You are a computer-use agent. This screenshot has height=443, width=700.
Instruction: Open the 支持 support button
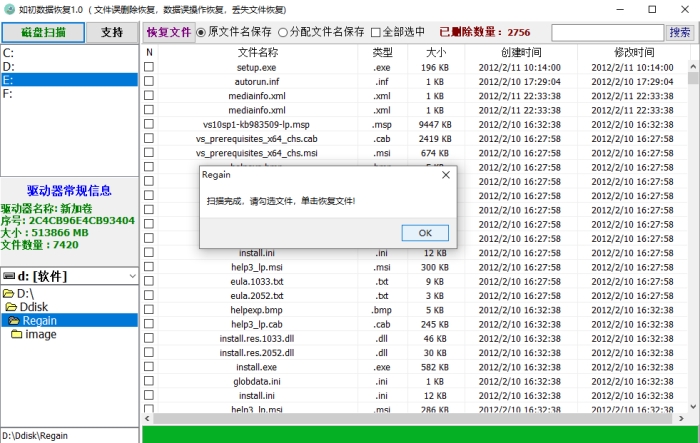click(112, 33)
